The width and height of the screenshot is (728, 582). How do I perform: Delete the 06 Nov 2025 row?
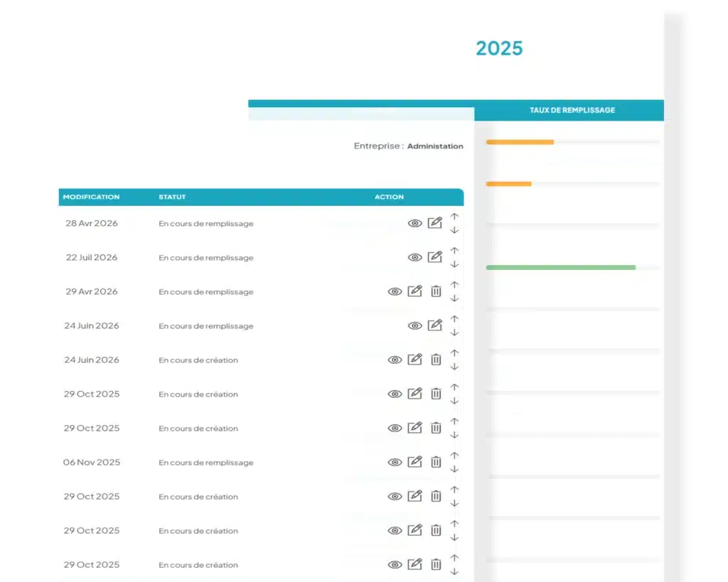point(436,462)
